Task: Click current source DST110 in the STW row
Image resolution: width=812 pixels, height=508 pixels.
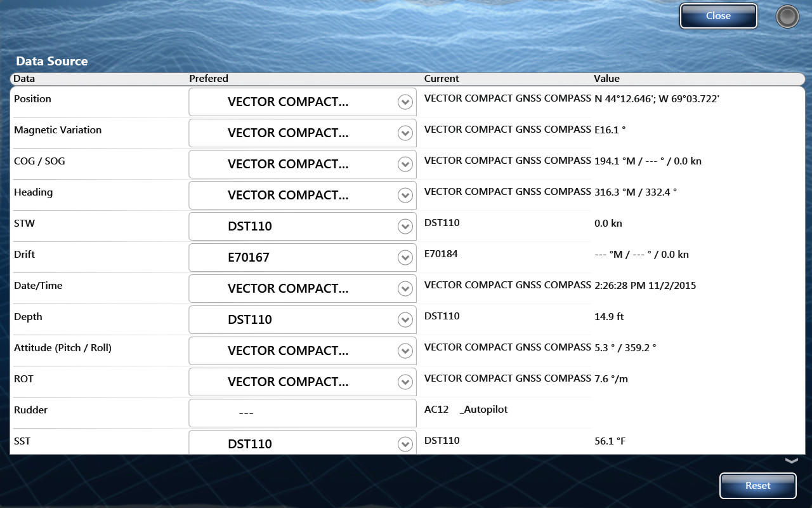Action: [442, 222]
